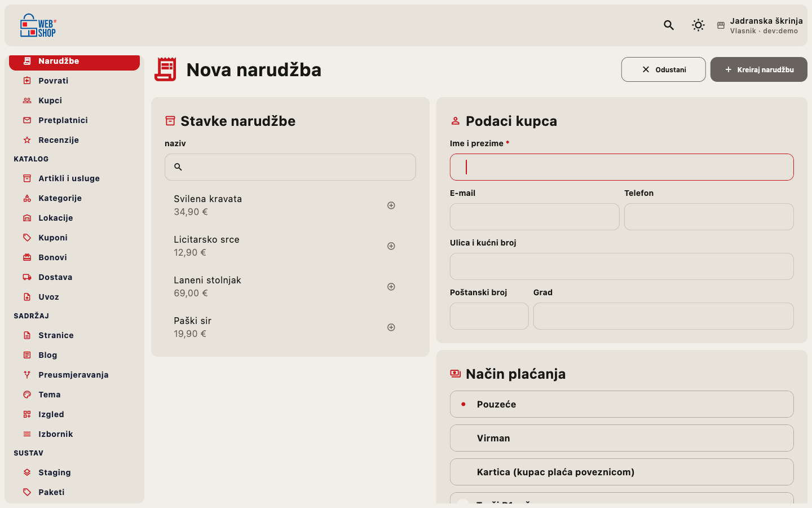Toggle the light/dark theme sun icon
Screen dimensions: 812x508
[x=698, y=25]
